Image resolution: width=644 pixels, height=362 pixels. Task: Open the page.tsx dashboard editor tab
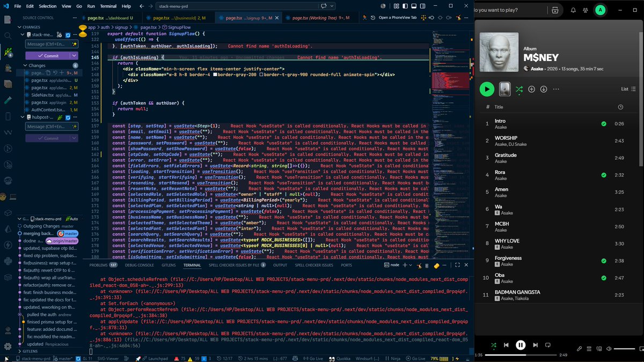[110, 18]
